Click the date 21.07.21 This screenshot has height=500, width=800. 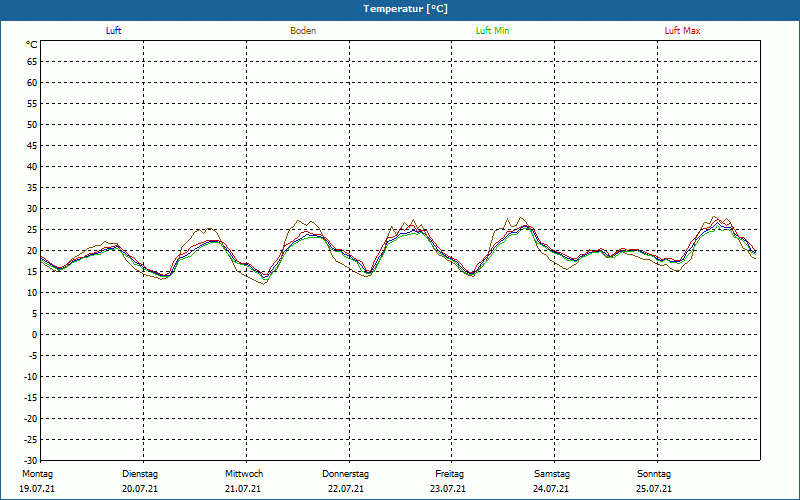point(243,489)
